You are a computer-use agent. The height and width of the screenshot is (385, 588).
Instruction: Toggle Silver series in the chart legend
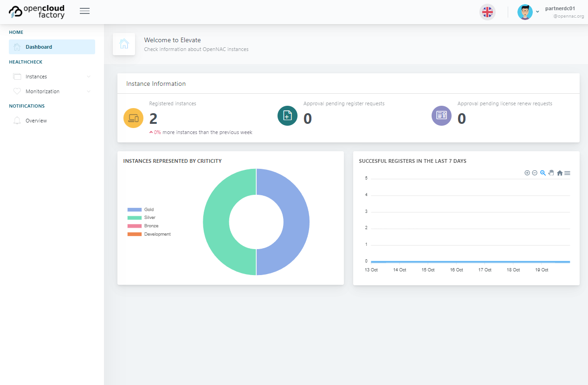(x=142, y=218)
